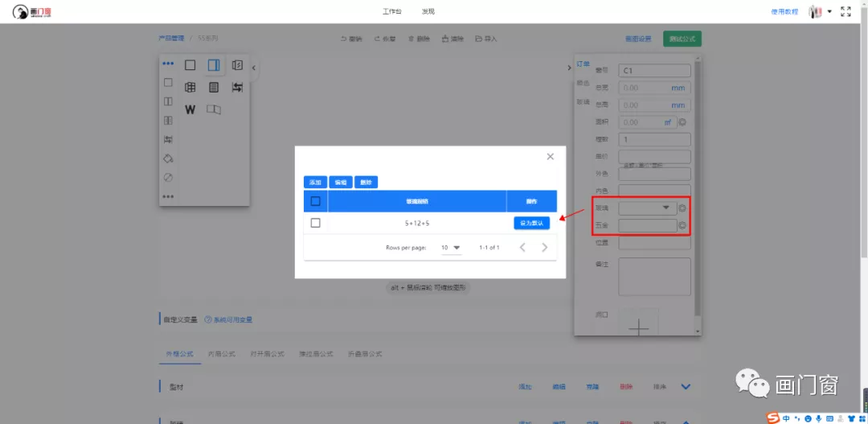Screen dimensions: 868x424
Task: Click the gear icon next to 五金 field
Action: (682, 226)
